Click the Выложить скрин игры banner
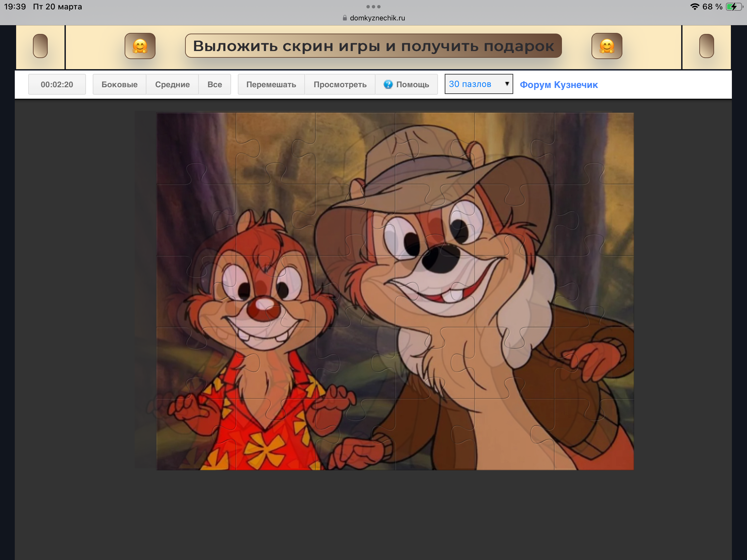 [x=373, y=46]
